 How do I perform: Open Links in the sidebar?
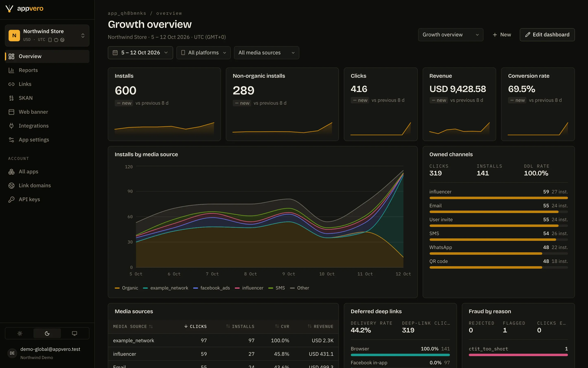(x=47, y=84)
